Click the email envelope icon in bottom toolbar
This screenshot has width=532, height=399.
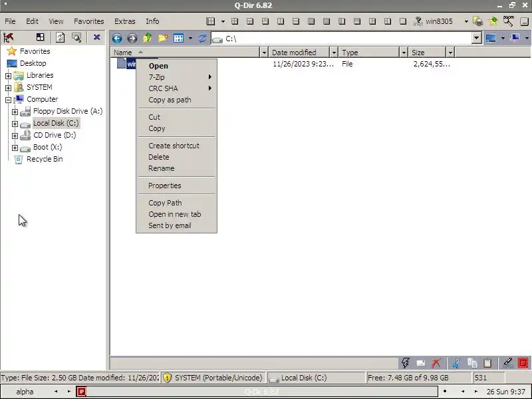pos(421,363)
